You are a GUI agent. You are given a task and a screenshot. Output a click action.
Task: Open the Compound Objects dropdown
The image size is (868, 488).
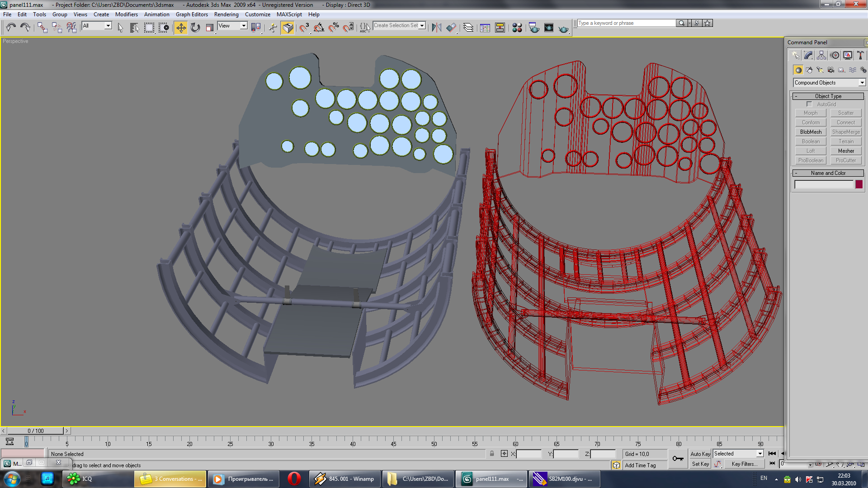click(862, 83)
